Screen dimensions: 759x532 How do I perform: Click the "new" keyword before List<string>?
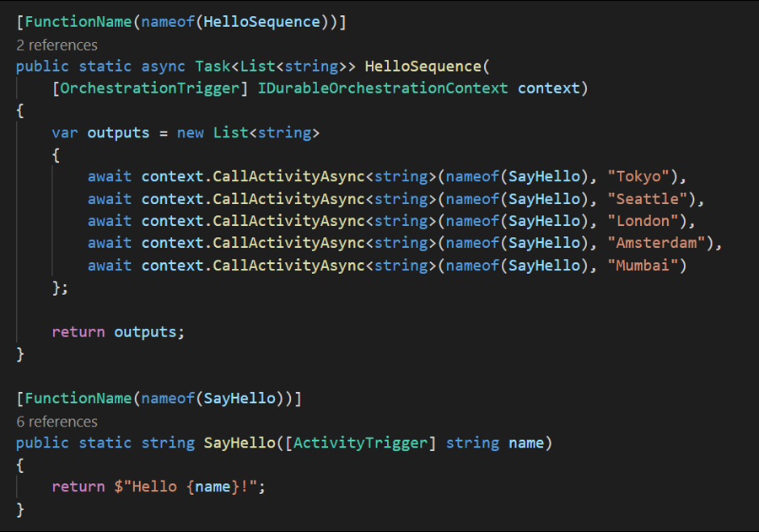(190, 132)
